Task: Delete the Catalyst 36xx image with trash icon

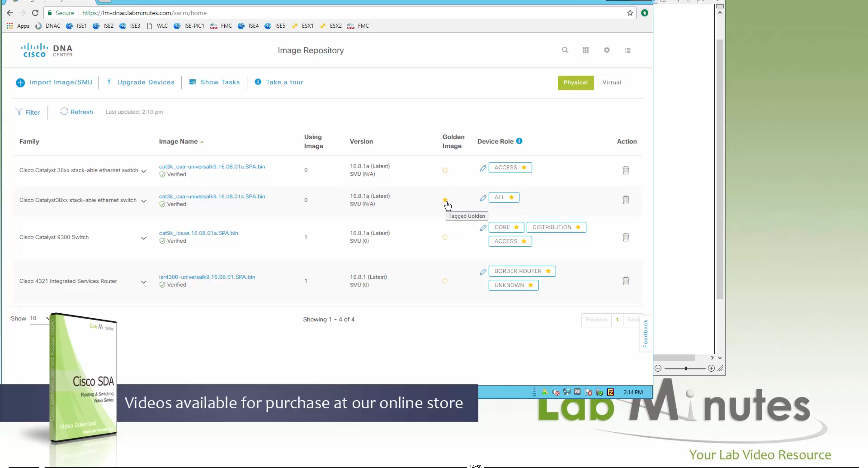Action: [x=625, y=170]
